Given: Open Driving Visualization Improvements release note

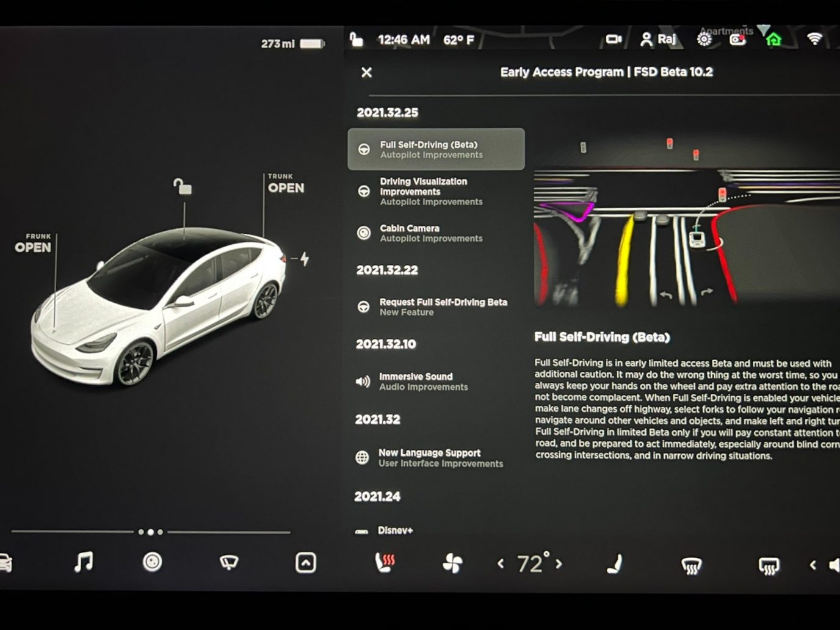Looking at the screenshot, I should 436,191.
